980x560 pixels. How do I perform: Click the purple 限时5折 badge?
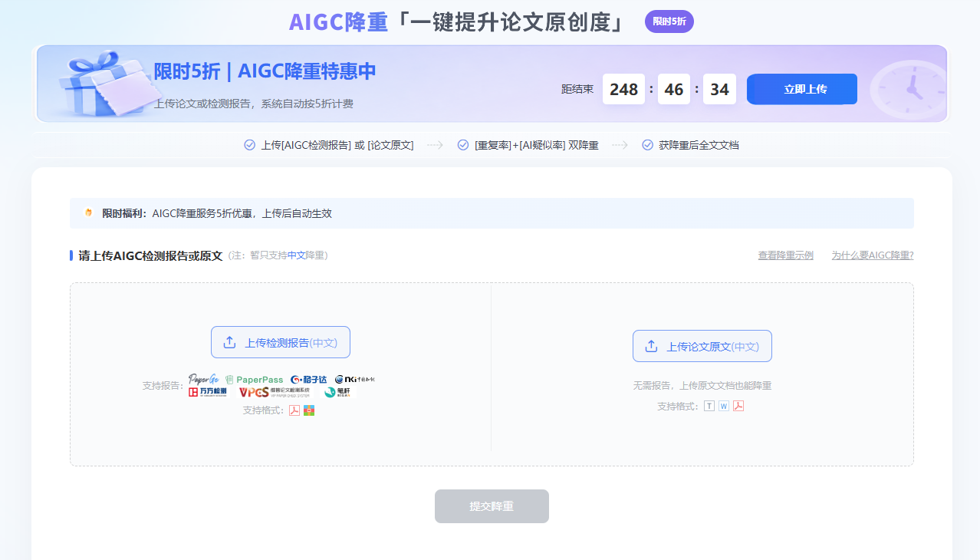click(669, 21)
